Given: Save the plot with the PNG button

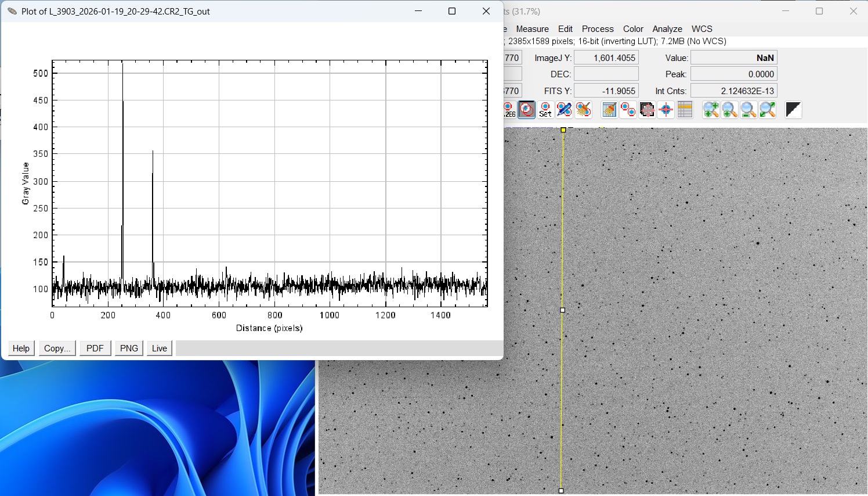Looking at the screenshot, I should tap(129, 348).
